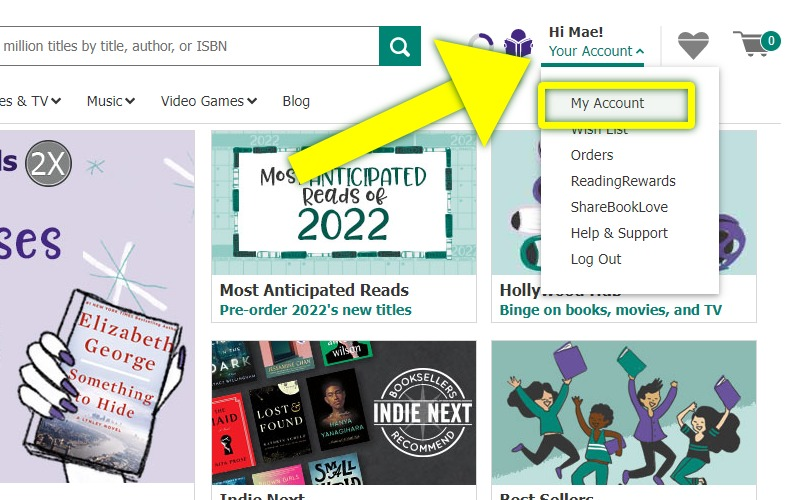800x500 pixels.
Task: Open ReadingRewards from account menu
Action: 623,181
